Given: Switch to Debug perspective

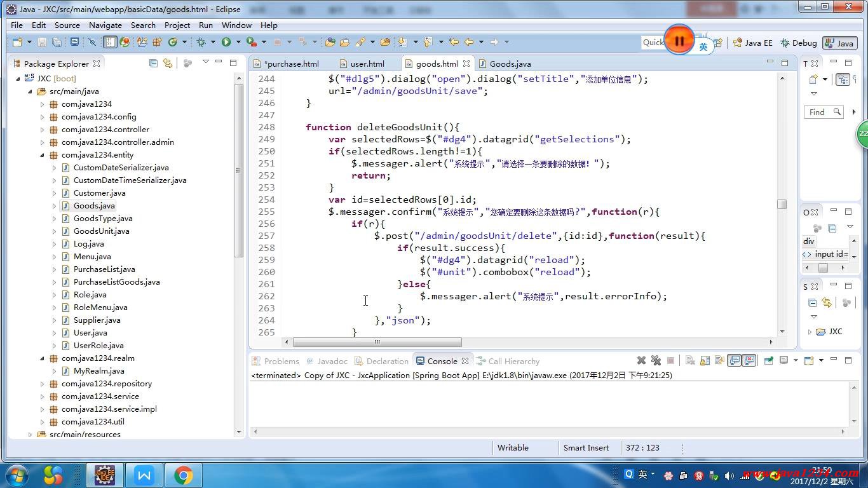Looking at the screenshot, I should (798, 43).
